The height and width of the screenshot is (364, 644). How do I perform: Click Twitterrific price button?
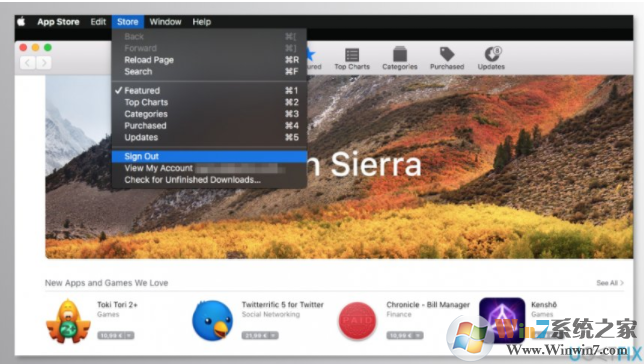[260, 336]
